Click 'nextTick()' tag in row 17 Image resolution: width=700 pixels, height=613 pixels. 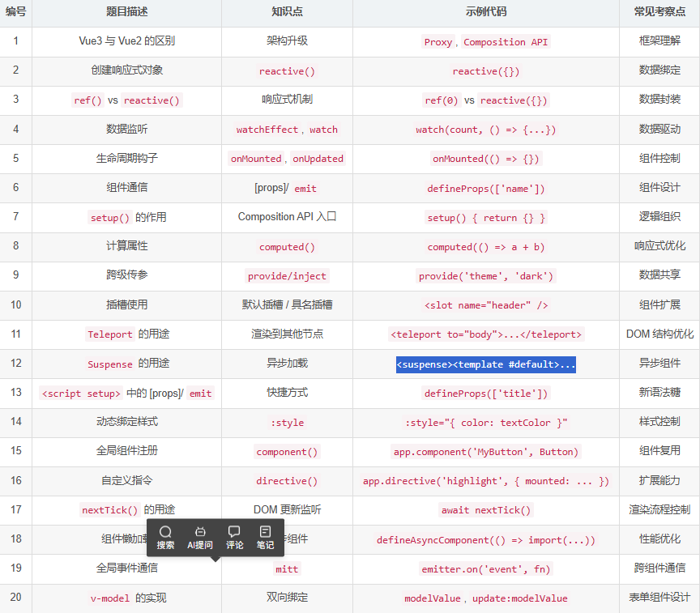(x=110, y=510)
